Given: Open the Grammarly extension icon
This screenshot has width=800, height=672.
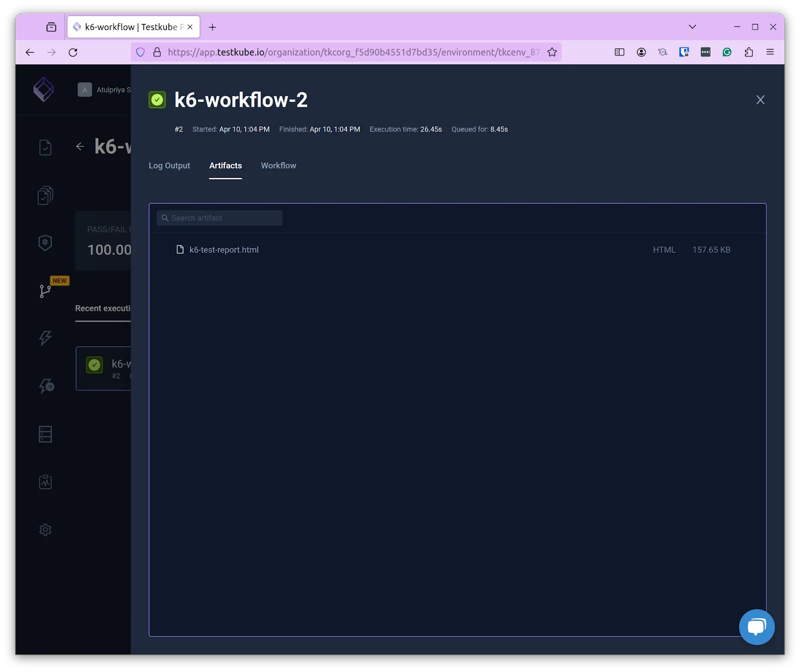Looking at the screenshot, I should click(x=727, y=52).
